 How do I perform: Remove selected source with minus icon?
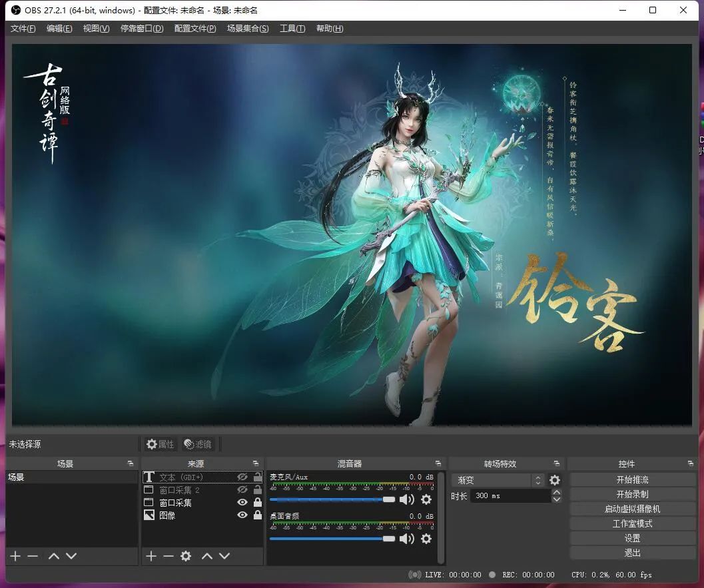coord(169,556)
